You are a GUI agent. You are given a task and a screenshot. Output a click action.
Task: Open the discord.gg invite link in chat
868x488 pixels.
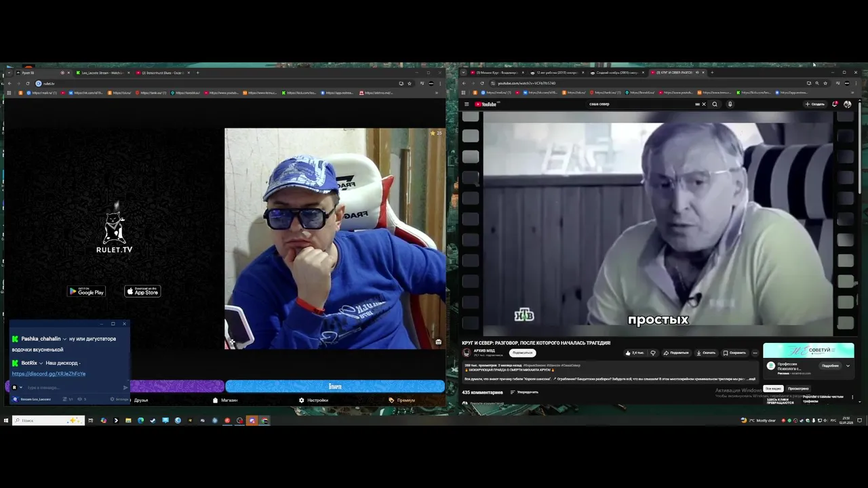[49, 374]
